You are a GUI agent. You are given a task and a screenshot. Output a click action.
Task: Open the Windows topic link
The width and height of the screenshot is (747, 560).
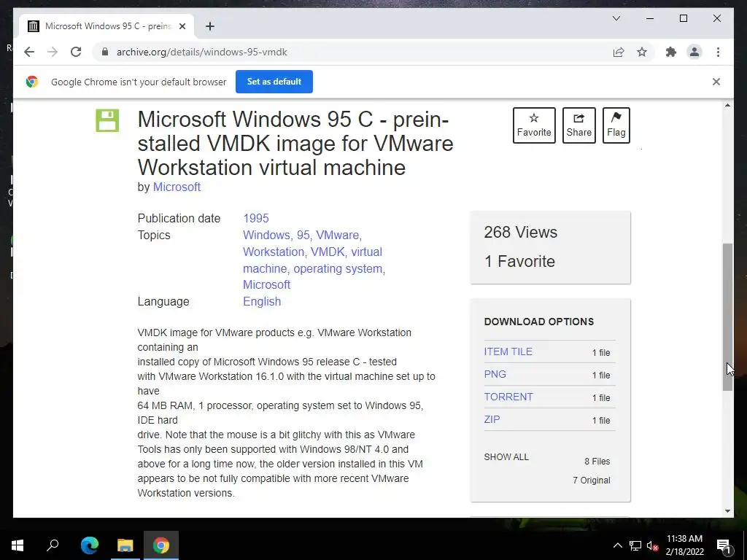[x=266, y=236]
